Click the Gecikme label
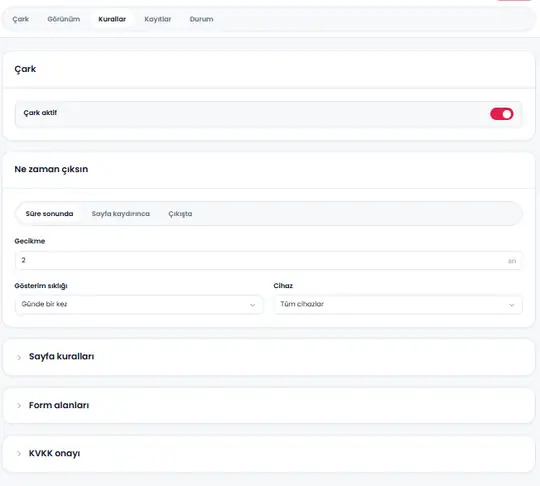Screen dimensions: 540x486 [30, 241]
